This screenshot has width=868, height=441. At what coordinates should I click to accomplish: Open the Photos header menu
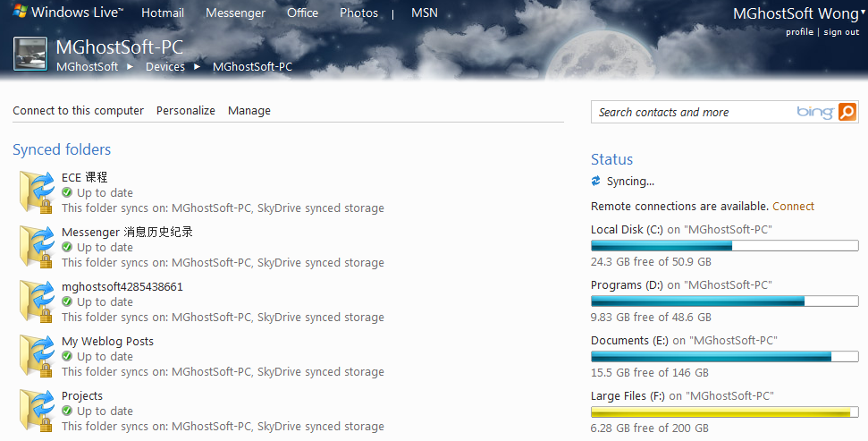358,13
